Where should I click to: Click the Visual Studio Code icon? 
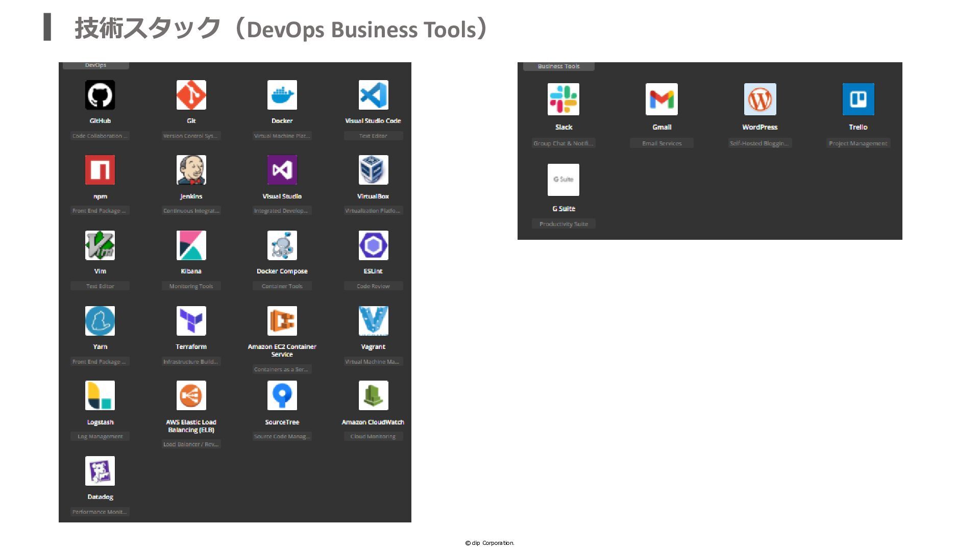pos(373,95)
